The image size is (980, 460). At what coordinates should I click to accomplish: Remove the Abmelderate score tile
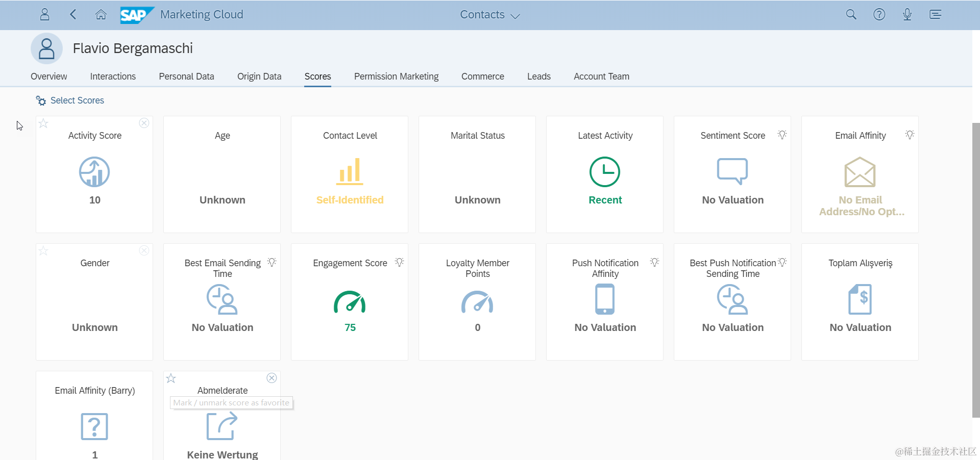tap(272, 378)
